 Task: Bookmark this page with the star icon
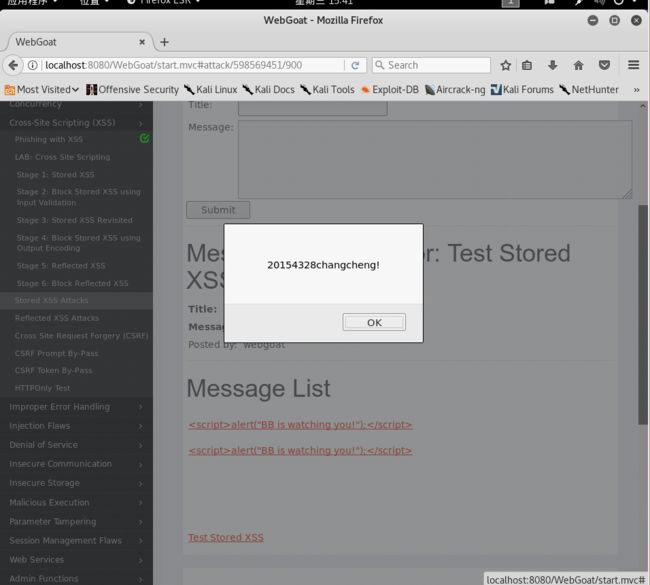505,65
